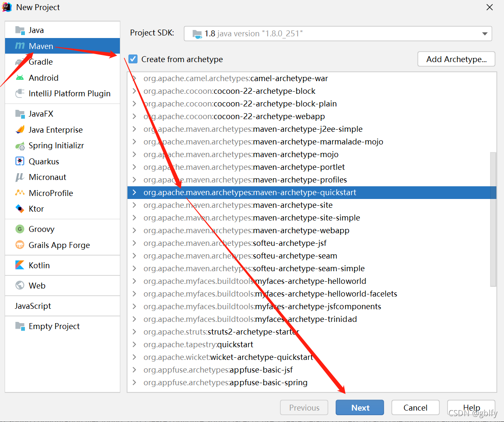
Task: Click the Micronaut mu icon
Action: pos(20,177)
